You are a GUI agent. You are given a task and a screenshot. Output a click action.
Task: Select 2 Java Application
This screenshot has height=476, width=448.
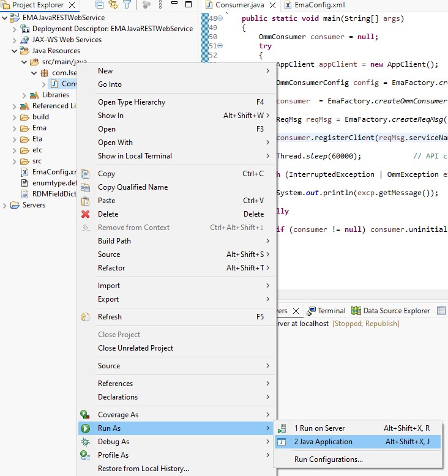pos(357,442)
